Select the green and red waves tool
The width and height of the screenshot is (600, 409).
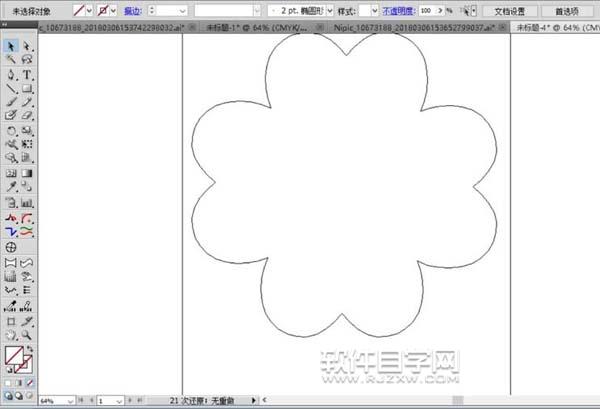27,231
